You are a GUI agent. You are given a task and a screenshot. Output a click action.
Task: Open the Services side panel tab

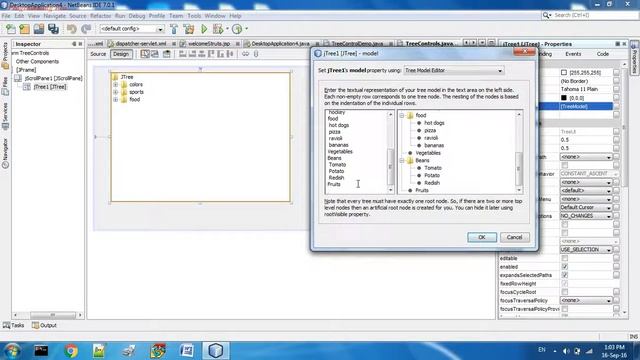tap(5, 116)
